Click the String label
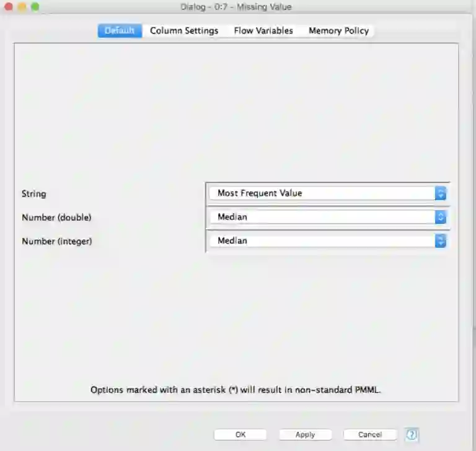Image resolution: width=476 pixels, height=451 pixels. coord(34,194)
